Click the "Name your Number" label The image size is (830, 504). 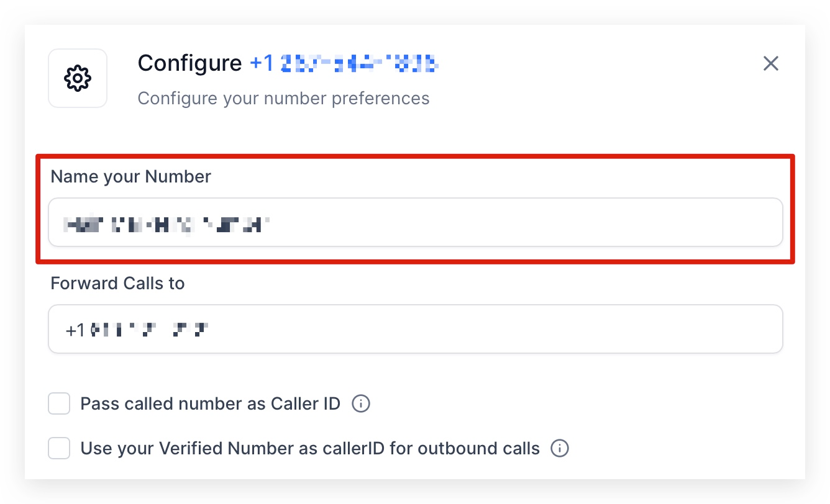(x=130, y=177)
